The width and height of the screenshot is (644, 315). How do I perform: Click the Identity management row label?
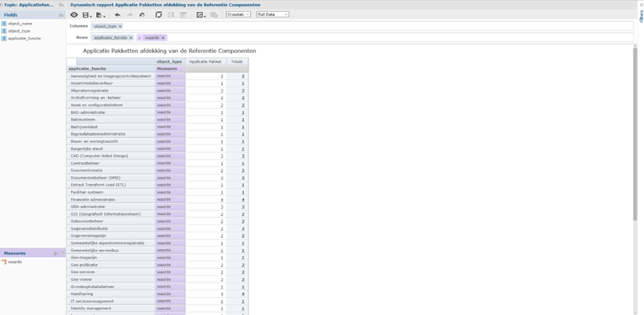(91, 309)
